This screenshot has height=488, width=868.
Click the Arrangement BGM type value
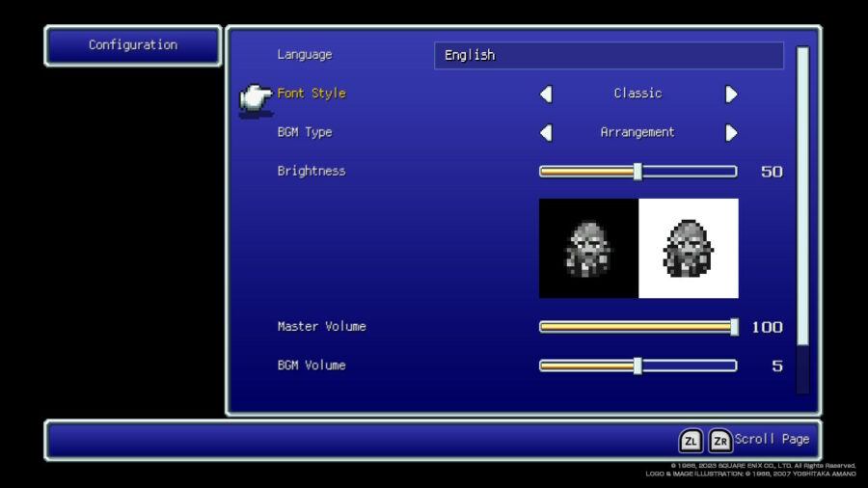637,132
